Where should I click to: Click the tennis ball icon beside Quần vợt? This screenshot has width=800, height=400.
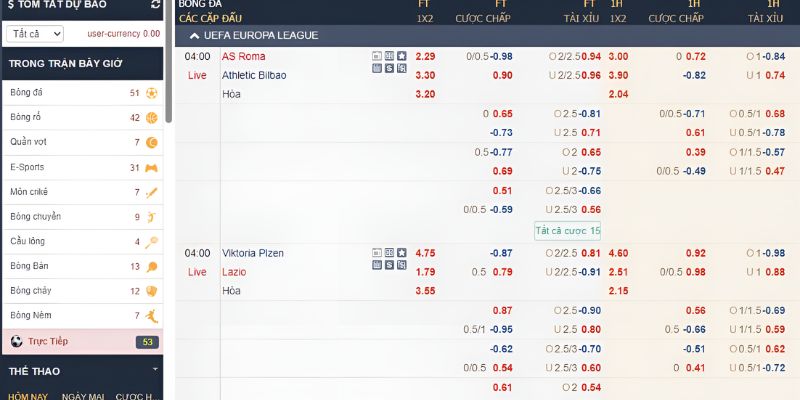click(152, 142)
